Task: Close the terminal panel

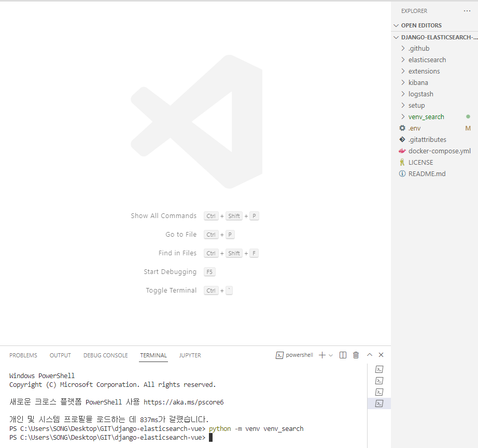Action: coord(381,355)
